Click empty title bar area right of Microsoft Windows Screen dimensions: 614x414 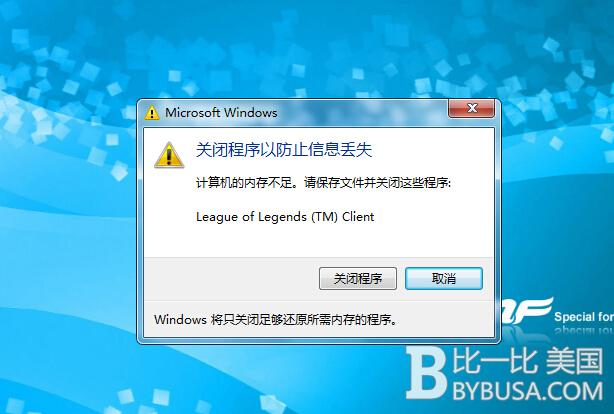point(362,113)
